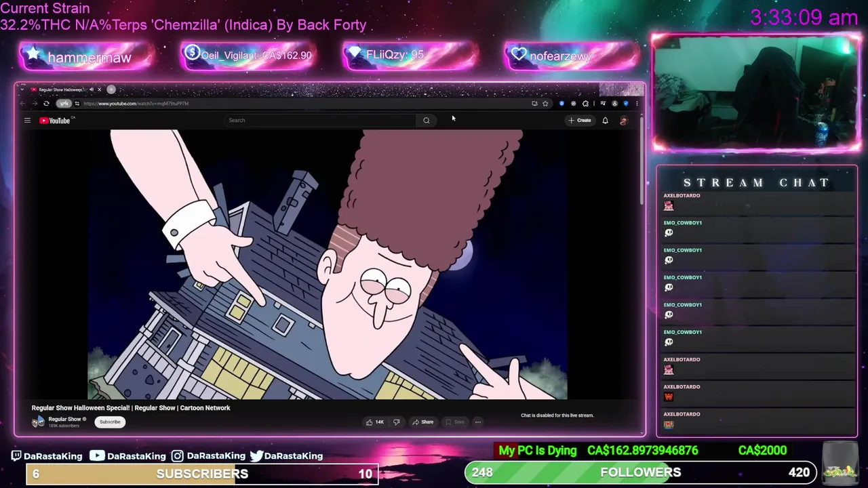Click the Twitch icon beside DaRastaKing
This screenshot has width=868, height=488.
[16, 456]
